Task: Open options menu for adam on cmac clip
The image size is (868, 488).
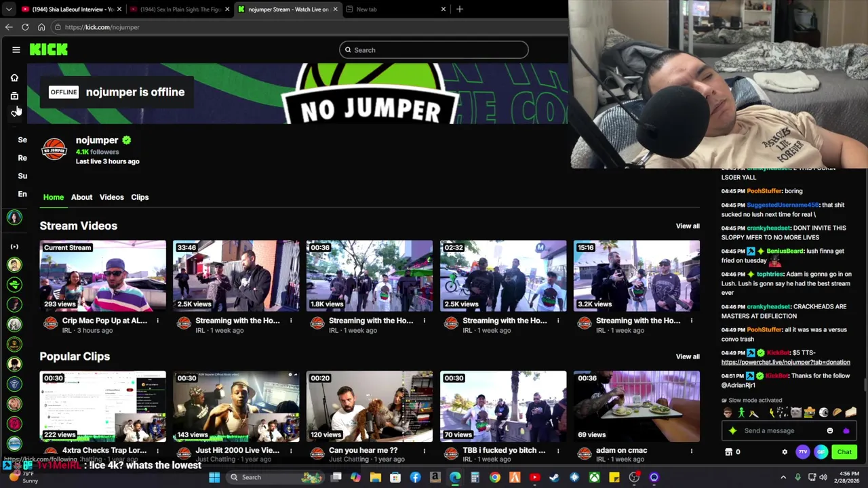Action: coord(692,451)
